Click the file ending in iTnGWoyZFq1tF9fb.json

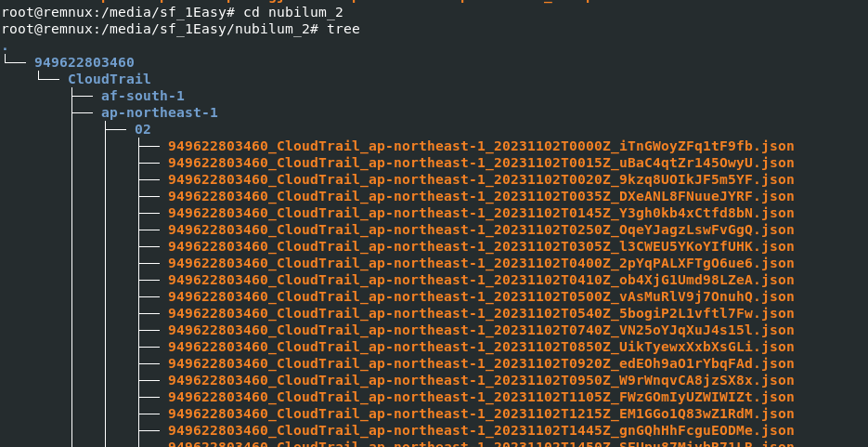[481, 146]
